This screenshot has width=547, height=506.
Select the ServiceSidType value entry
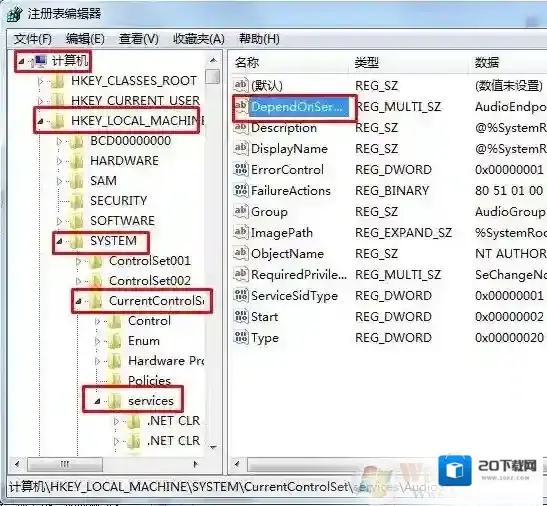[x=294, y=296]
